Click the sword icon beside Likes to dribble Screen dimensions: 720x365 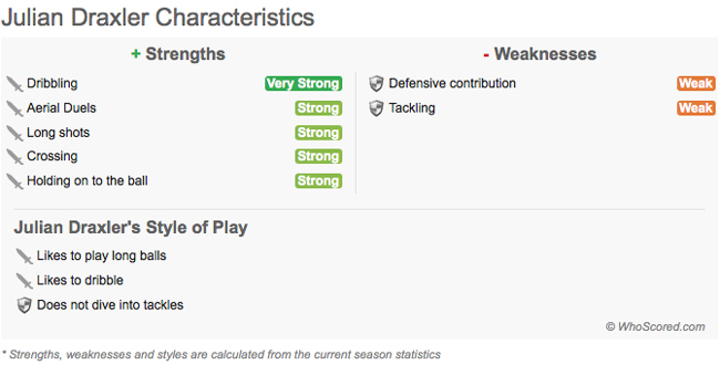tap(24, 281)
